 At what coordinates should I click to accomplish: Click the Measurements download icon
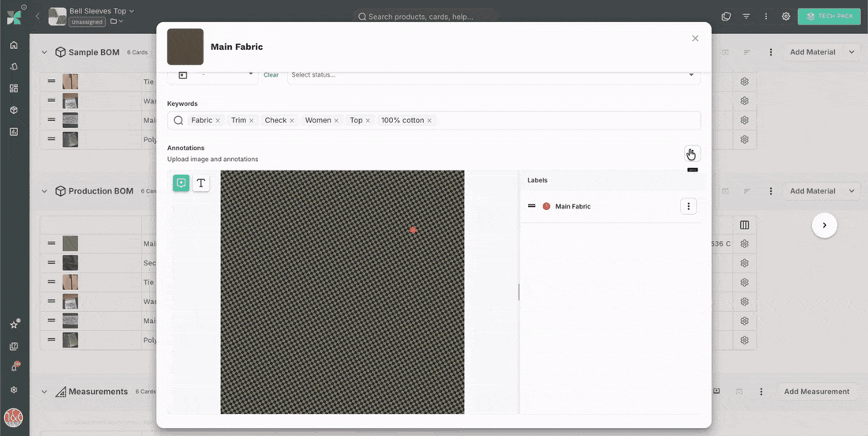[x=716, y=391]
